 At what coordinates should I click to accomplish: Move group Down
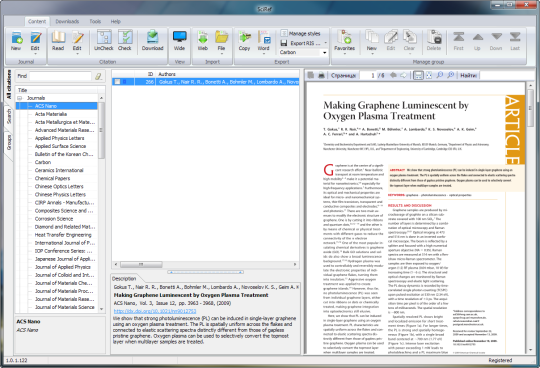pyautogui.click(x=496, y=41)
